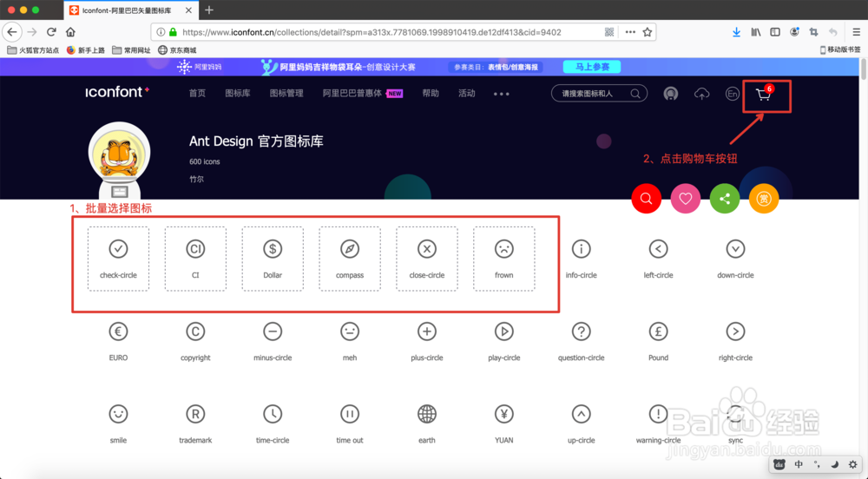Viewport: 868px width, 479px height.
Task: Open the page actions three-dots menu
Action: click(630, 32)
